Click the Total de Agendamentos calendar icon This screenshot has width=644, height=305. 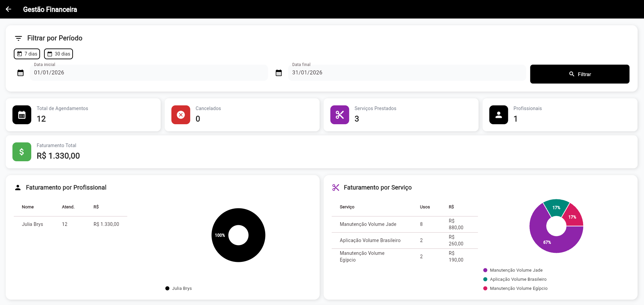(x=22, y=115)
